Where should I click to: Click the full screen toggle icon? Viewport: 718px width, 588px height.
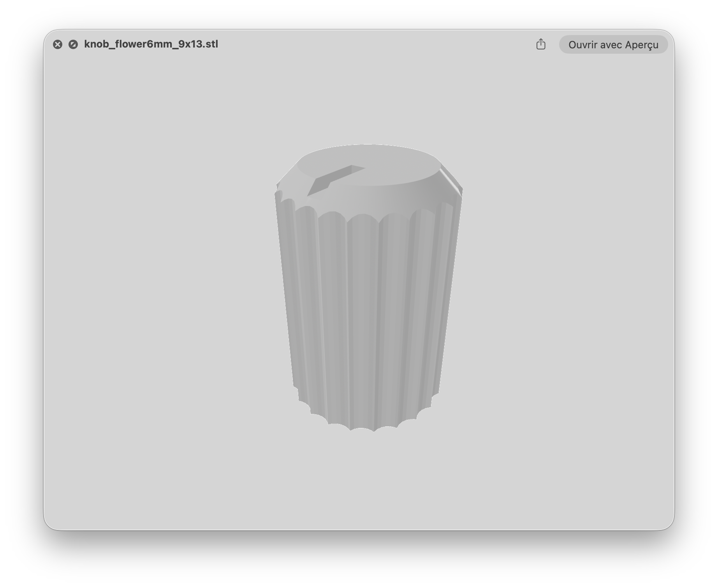(x=73, y=44)
